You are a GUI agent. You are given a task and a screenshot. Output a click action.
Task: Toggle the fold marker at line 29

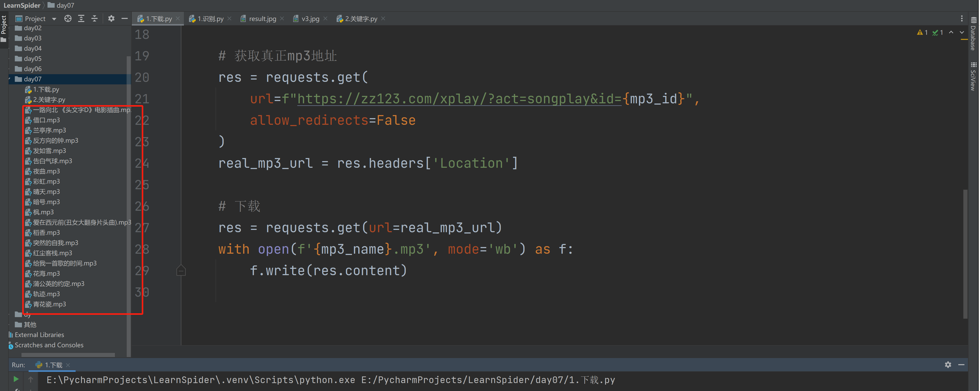(181, 271)
